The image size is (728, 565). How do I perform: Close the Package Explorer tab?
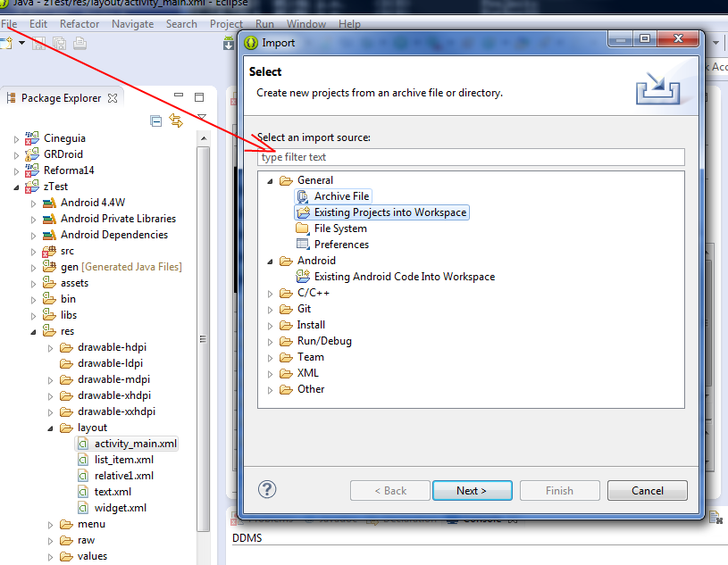pyautogui.click(x=112, y=98)
